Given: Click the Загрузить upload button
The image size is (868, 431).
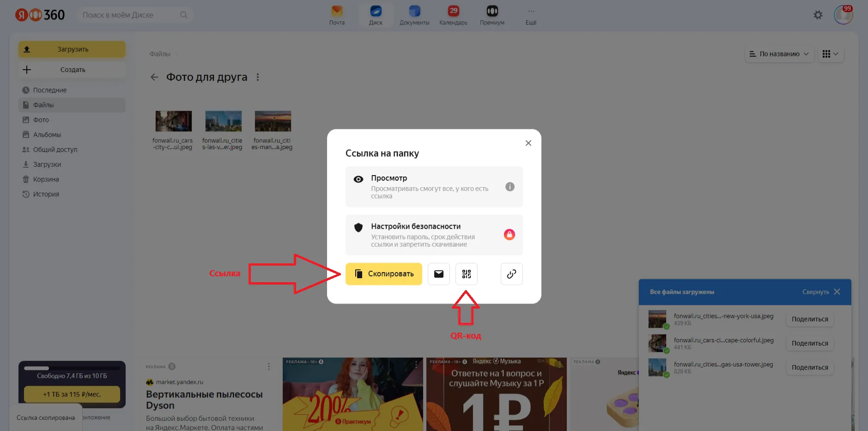Looking at the screenshot, I should click(72, 49).
